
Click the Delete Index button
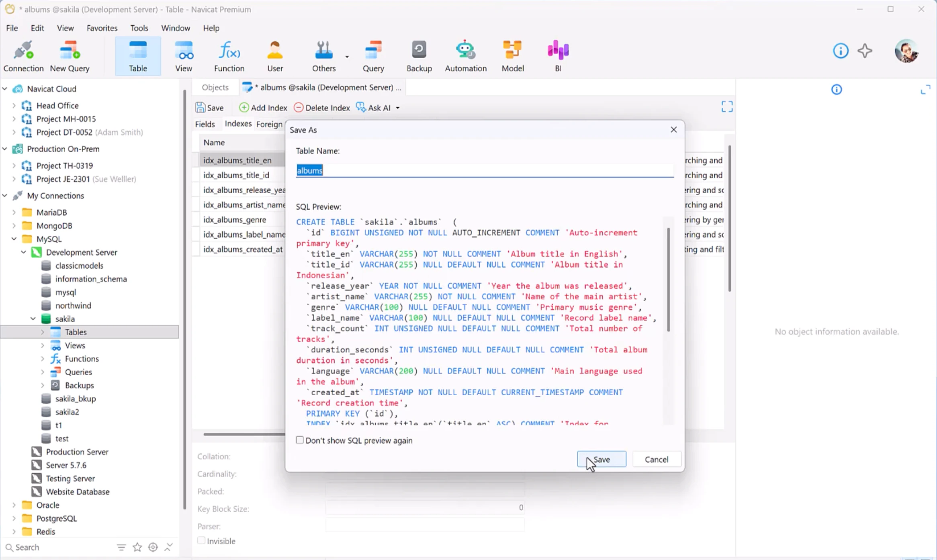click(x=322, y=108)
